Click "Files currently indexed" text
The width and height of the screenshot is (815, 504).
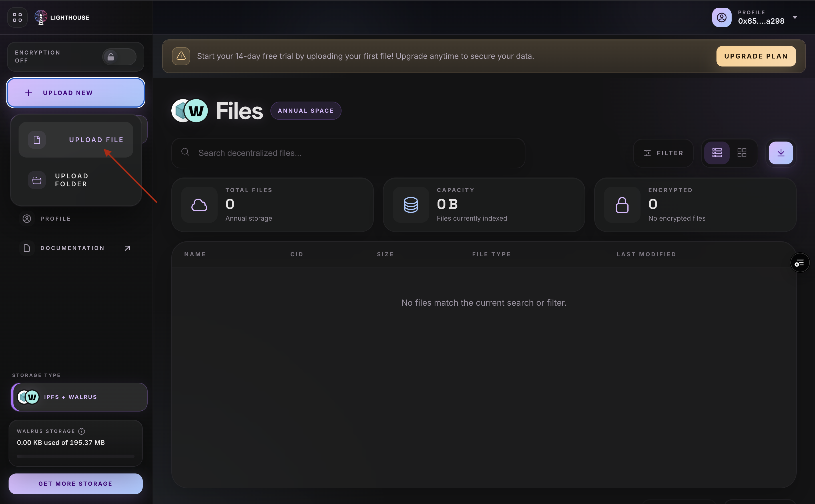pos(472,218)
